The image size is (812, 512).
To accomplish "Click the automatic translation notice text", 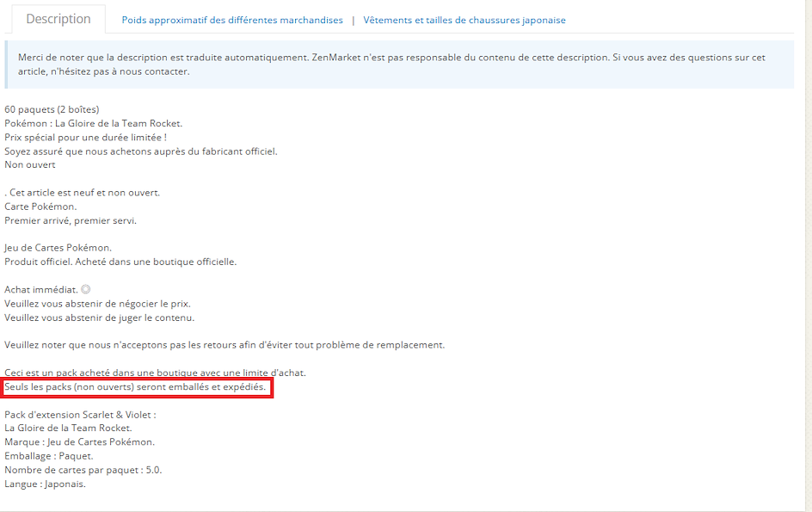I will tap(391, 65).
